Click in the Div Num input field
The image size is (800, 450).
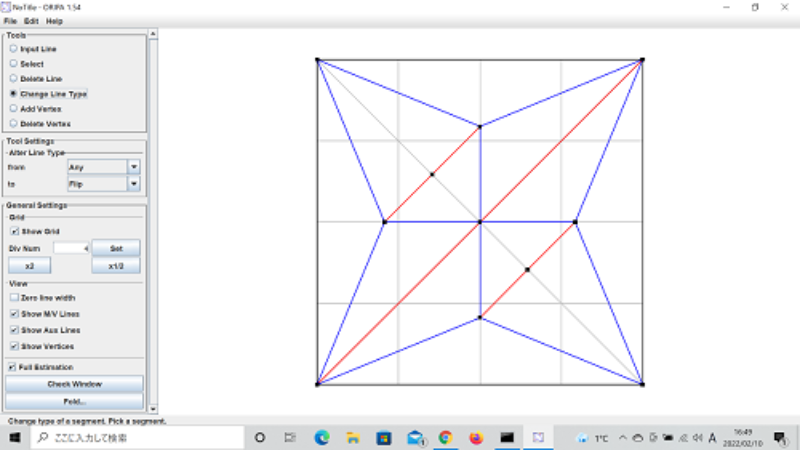point(71,247)
